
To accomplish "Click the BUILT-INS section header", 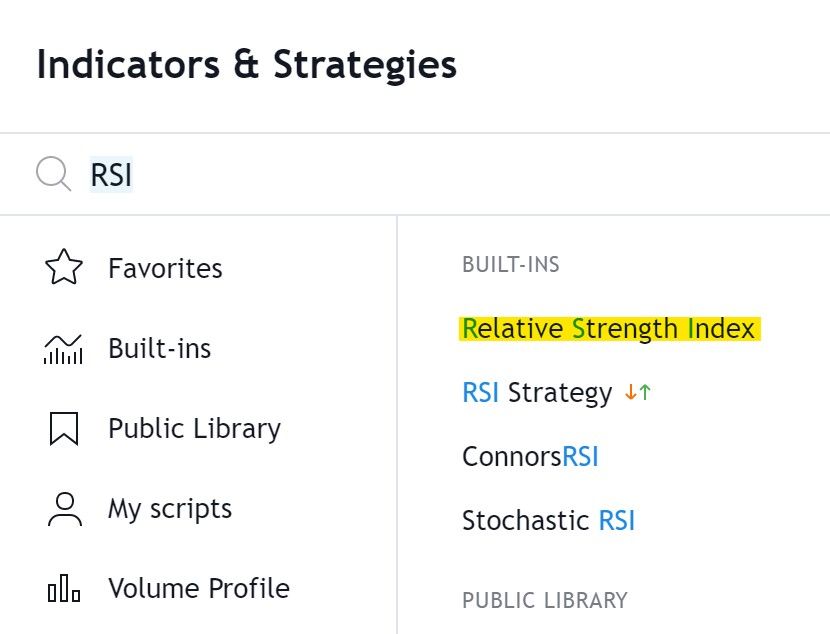I will (x=511, y=264).
